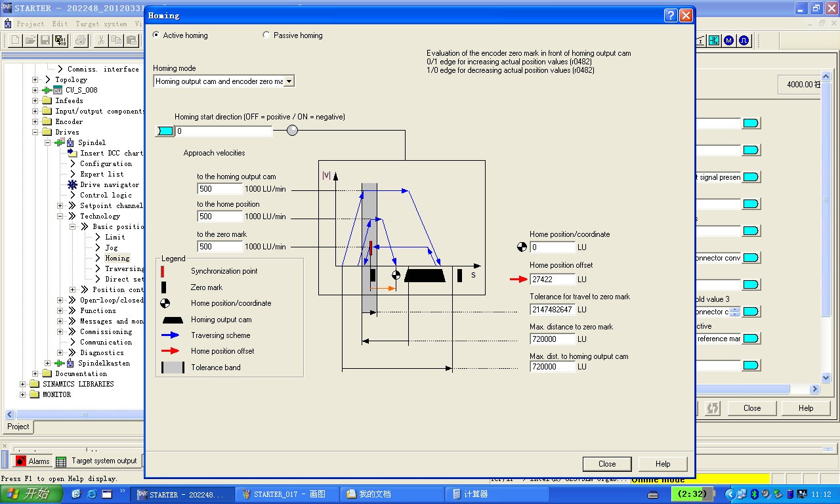This screenshot has height=504, width=840.
Task: Click the Home position offset input field
Action: pyautogui.click(x=553, y=279)
